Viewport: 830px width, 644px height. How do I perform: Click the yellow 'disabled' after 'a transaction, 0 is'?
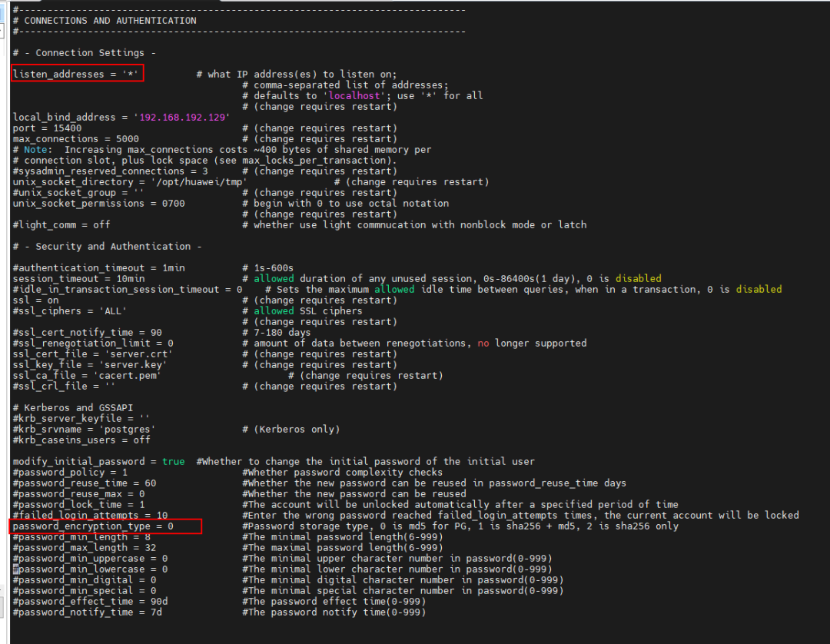coord(759,290)
